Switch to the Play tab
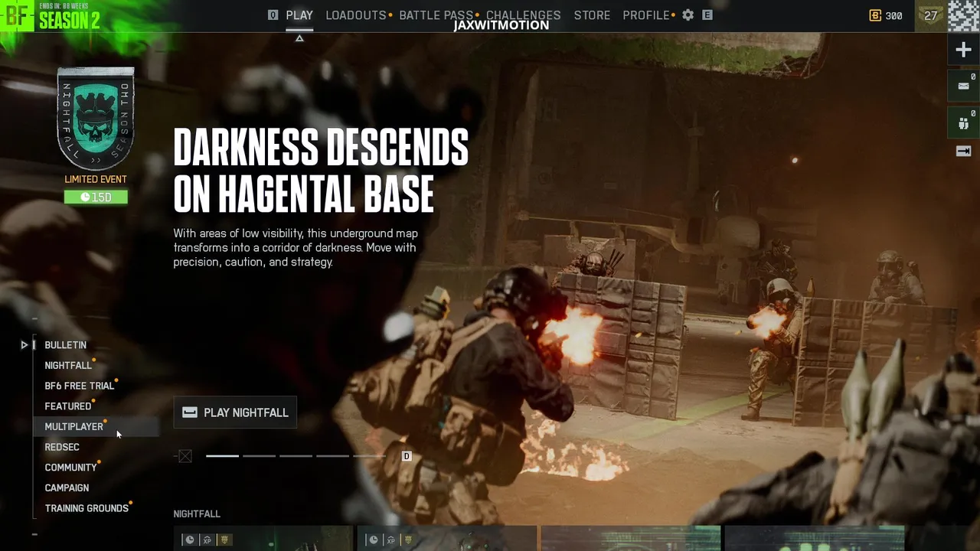Image resolution: width=980 pixels, height=551 pixels. 299,15
